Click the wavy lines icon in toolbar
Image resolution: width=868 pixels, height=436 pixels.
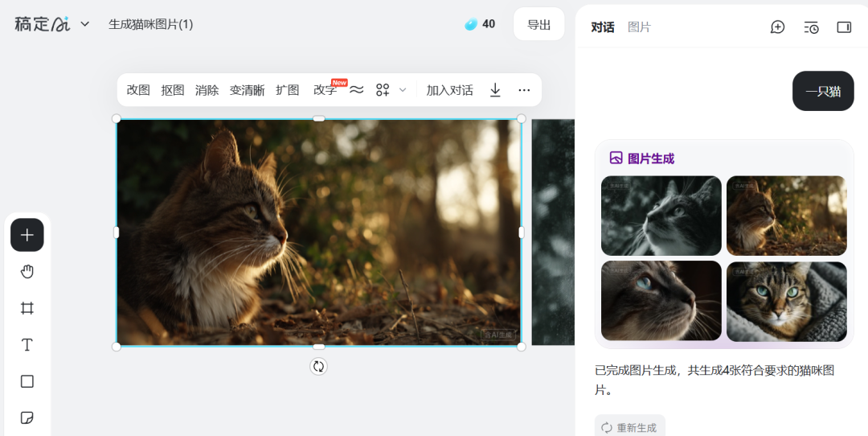(357, 90)
